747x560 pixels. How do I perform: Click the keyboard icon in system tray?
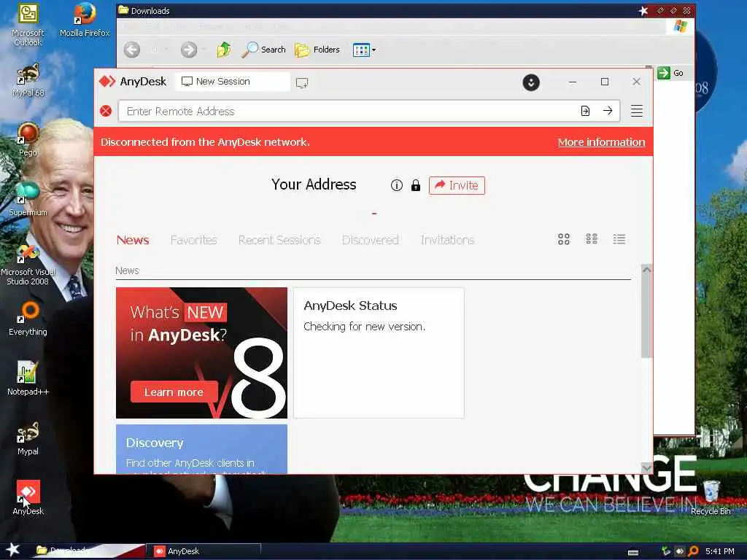[x=633, y=553]
